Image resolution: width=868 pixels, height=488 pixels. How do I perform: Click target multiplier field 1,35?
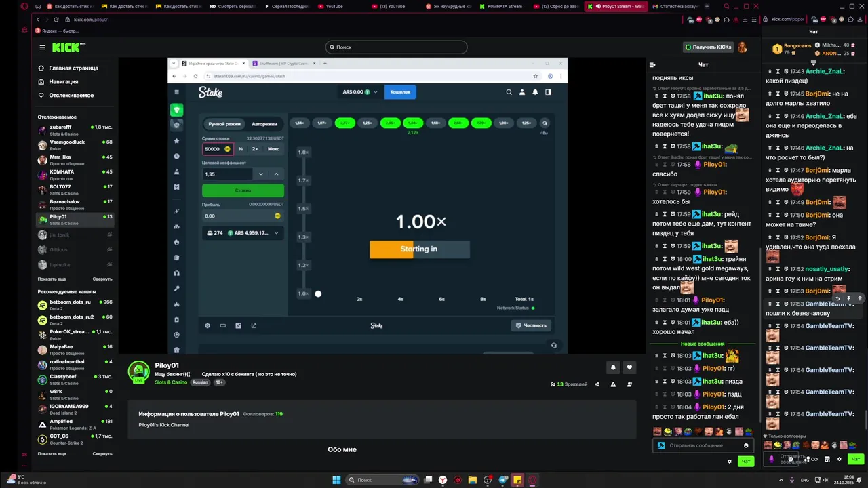pos(227,174)
